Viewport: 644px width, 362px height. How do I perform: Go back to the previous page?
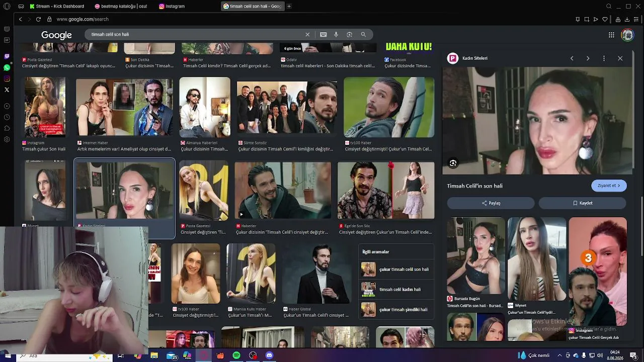pos(20,19)
